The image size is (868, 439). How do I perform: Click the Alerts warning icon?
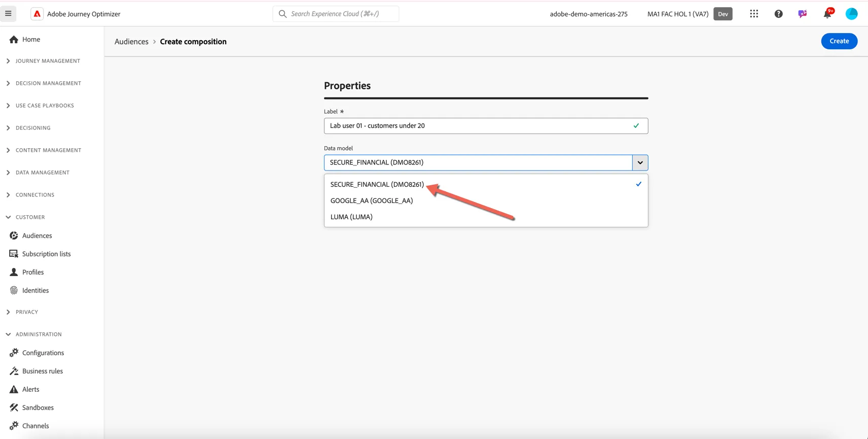14,389
